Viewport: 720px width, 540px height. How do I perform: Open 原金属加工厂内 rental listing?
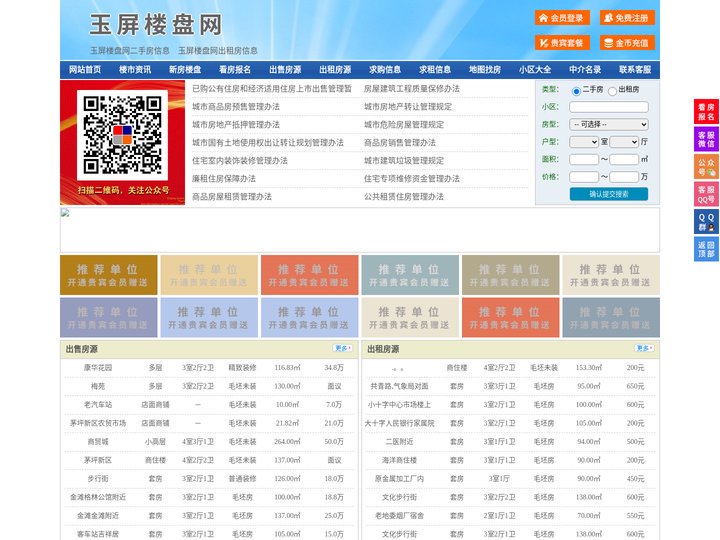[x=399, y=478]
